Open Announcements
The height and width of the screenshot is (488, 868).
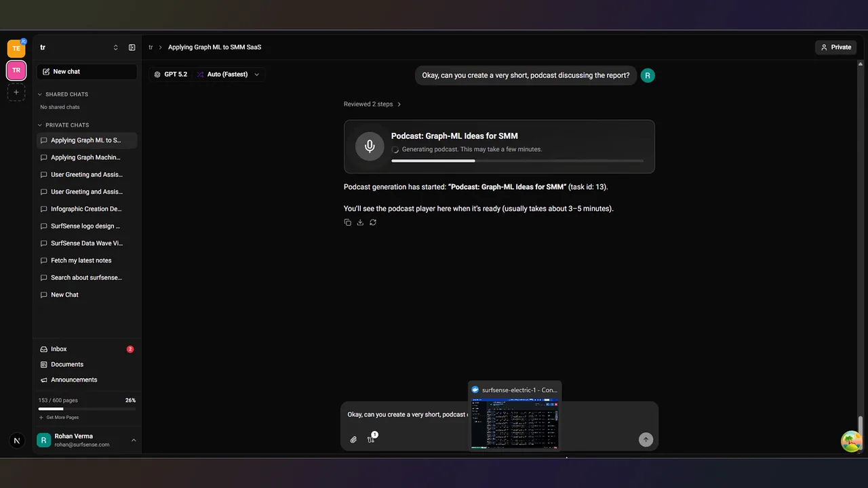(87, 380)
